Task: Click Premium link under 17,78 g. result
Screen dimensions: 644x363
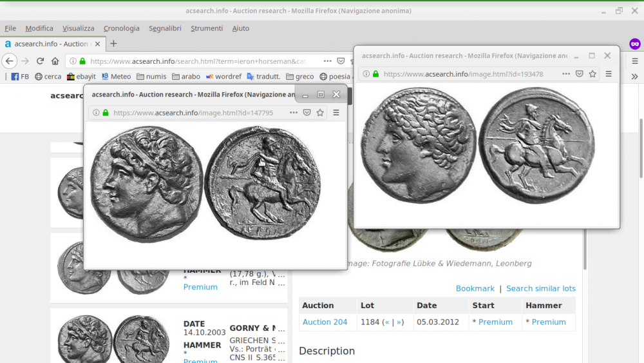Action: pos(200,287)
